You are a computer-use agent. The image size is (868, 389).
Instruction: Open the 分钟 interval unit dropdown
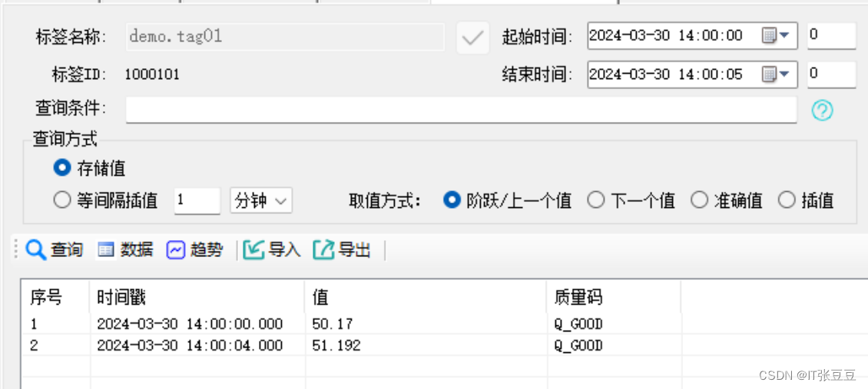(x=261, y=200)
